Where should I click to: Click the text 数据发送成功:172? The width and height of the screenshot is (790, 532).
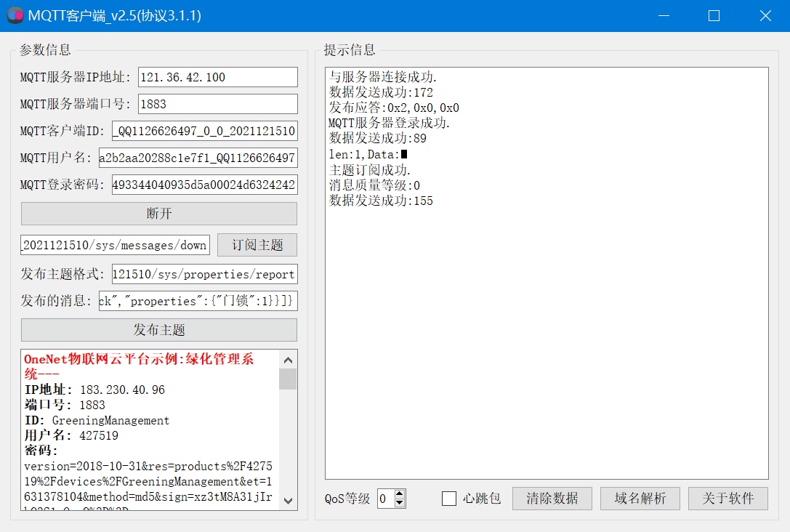[381, 92]
